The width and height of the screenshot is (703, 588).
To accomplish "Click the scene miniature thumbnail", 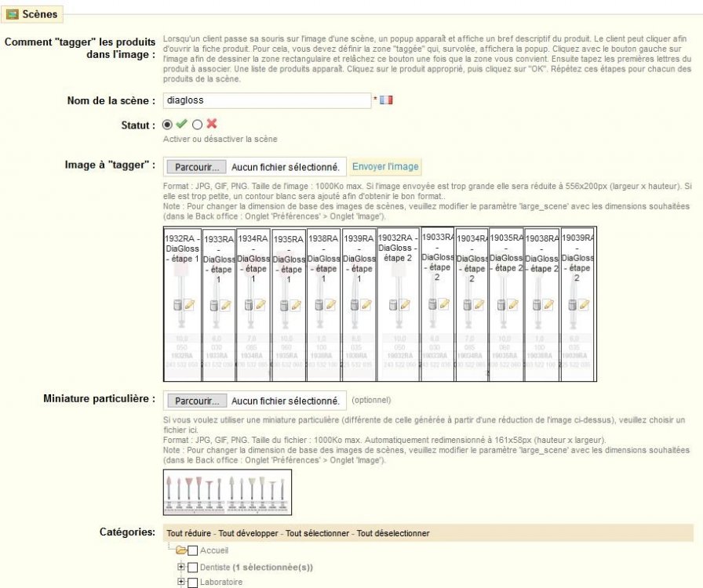I will [228, 492].
